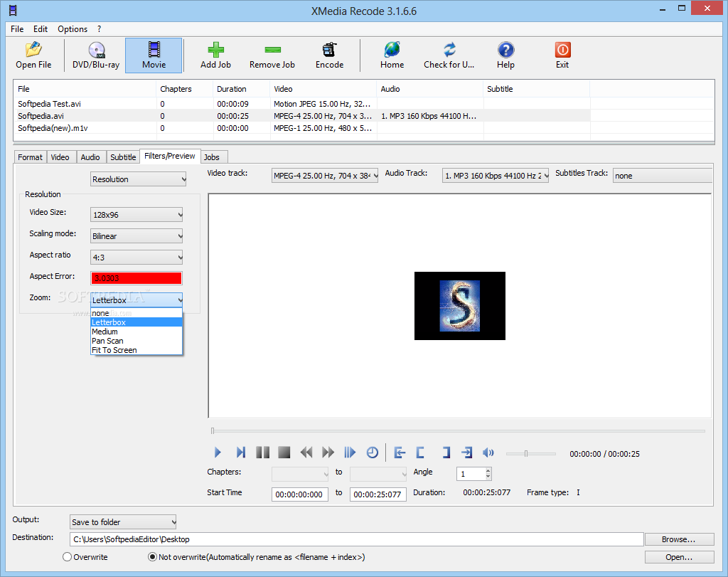Set the end cut bracket marker
The image size is (728, 577).
click(446, 452)
